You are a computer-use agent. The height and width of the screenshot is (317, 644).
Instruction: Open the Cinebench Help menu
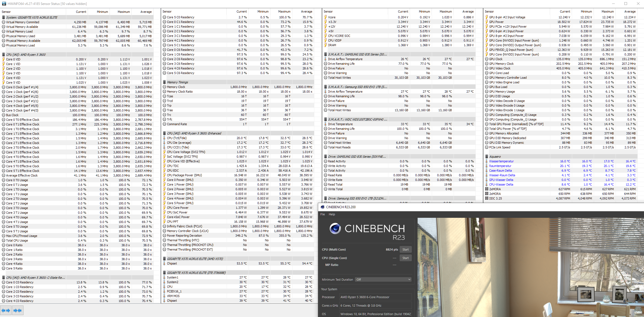click(x=332, y=214)
